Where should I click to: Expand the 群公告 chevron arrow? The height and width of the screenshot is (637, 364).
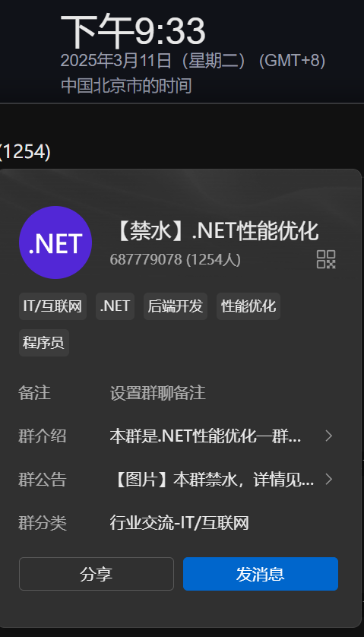328,480
